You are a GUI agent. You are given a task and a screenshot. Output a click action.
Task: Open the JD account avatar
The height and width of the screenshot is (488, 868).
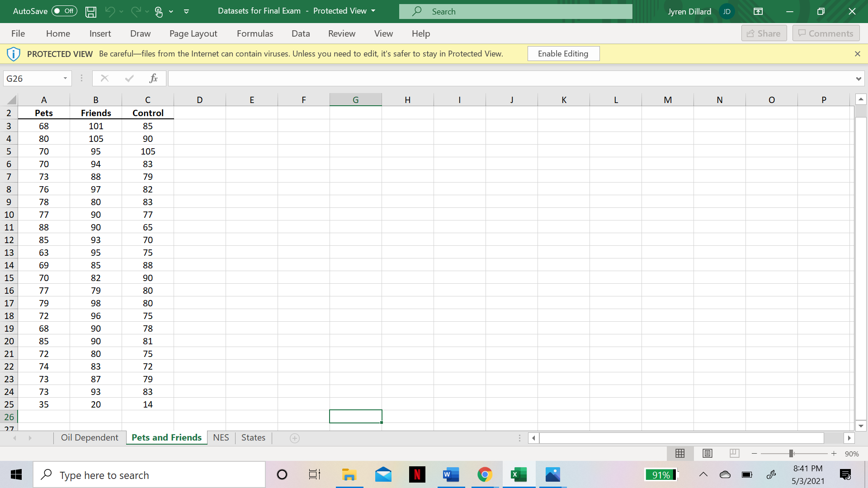pyautogui.click(x=726, y=11)
